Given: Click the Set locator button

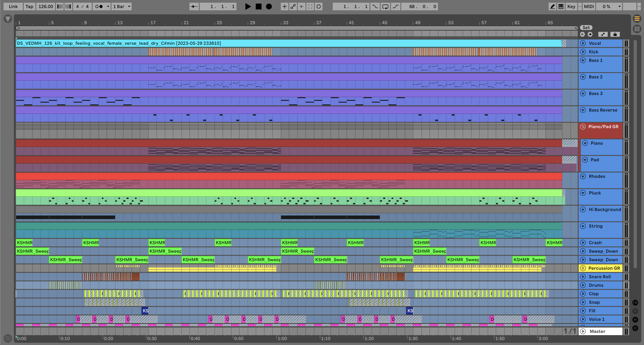Looking at the screenshot, I should 586,28.
